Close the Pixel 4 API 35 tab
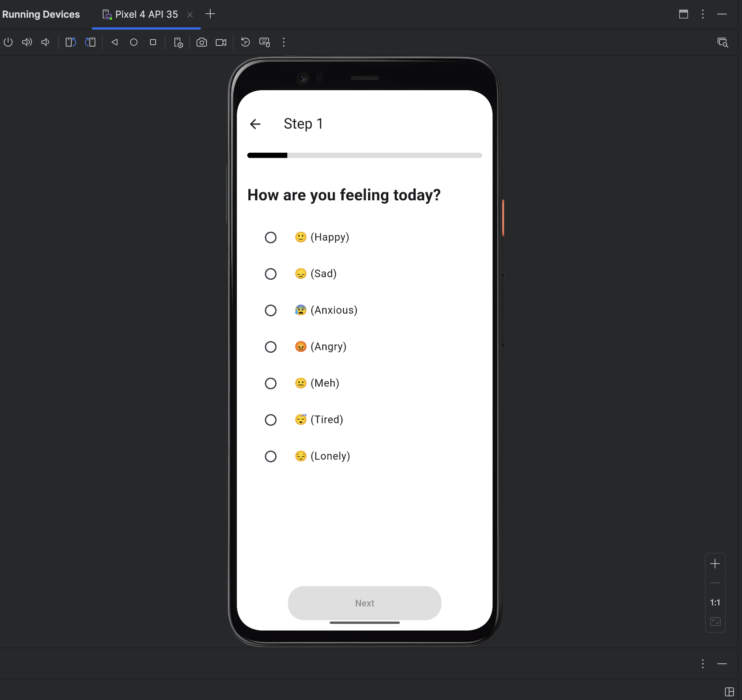This screenshot has width=742, height=700. [x=190, y=14]
